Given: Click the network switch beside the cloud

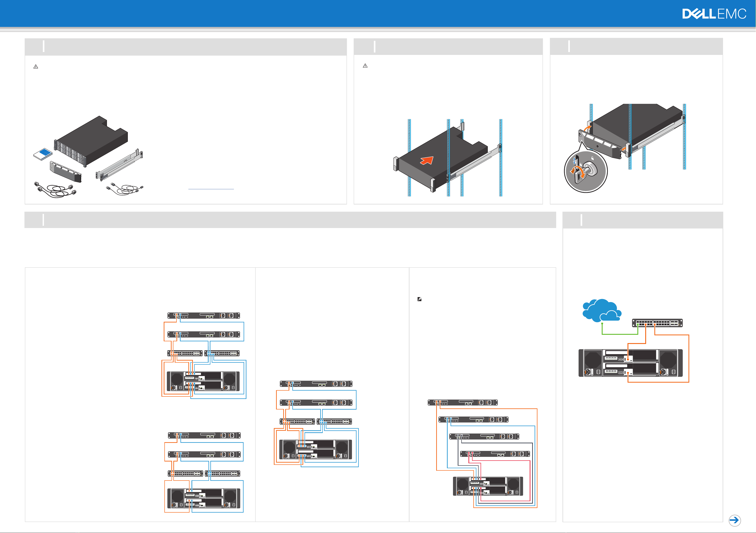Looking at the screenshot, I should (657, 323).
